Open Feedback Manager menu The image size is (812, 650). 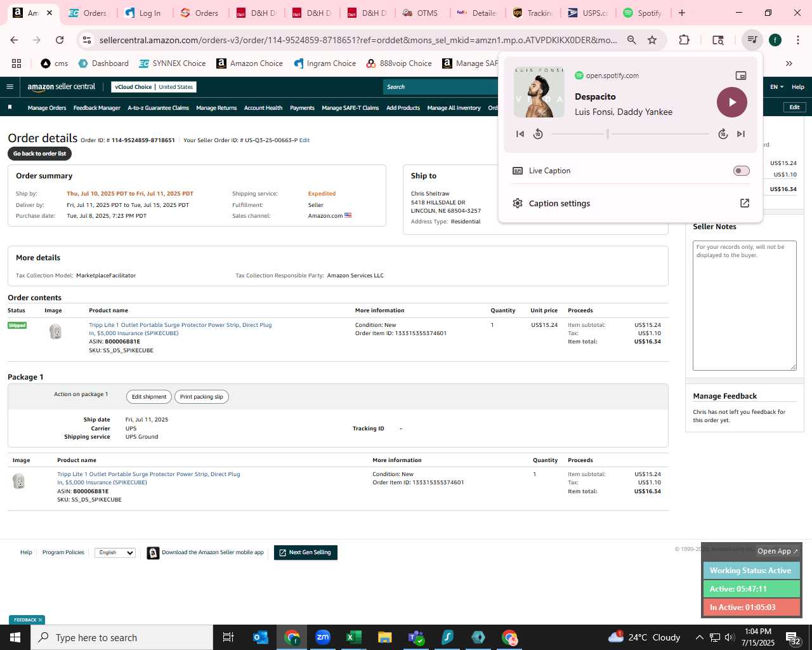(x=96, y=108)
